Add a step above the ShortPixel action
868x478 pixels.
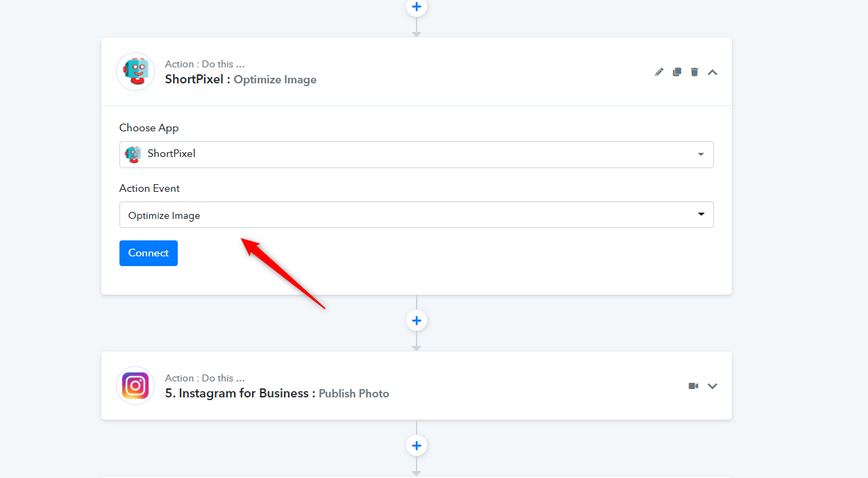click(x=417, y=7)
